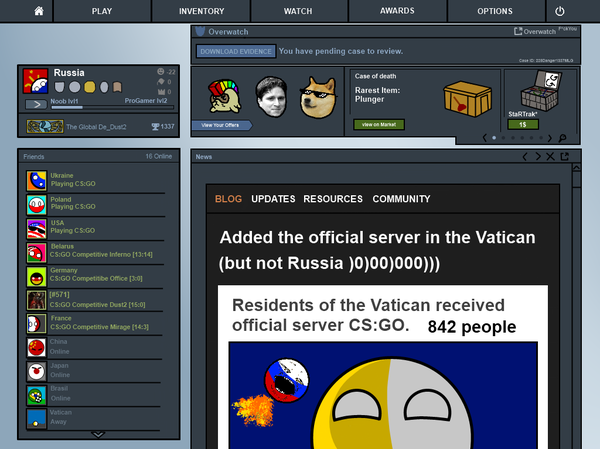This screenshot has width=600, height=449.
Task: Expand the profile rank arrow button
Action: [36, 104]
